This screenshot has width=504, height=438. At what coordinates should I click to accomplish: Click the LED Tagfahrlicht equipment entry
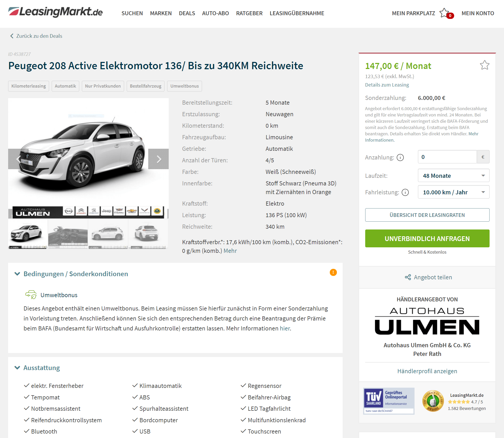point(269,409)
